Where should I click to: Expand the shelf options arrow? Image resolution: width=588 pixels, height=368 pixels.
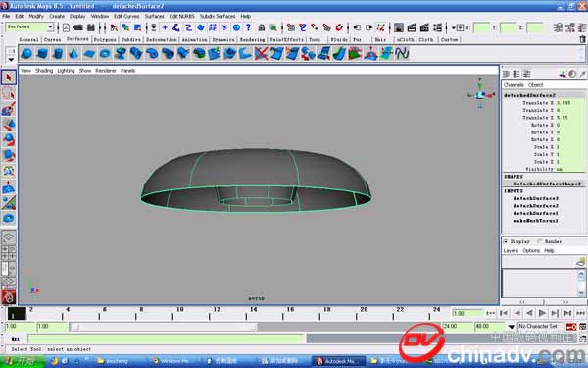[11, 60]
